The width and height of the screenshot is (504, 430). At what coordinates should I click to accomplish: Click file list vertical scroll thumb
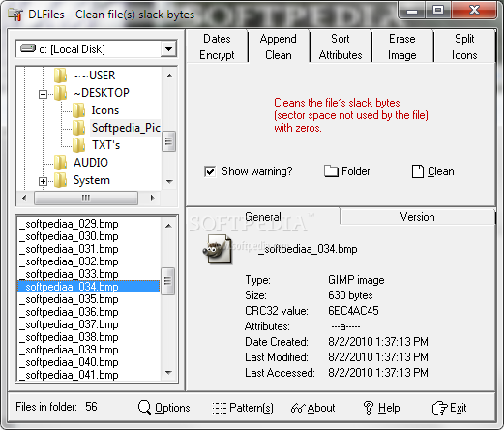[167, 281]
